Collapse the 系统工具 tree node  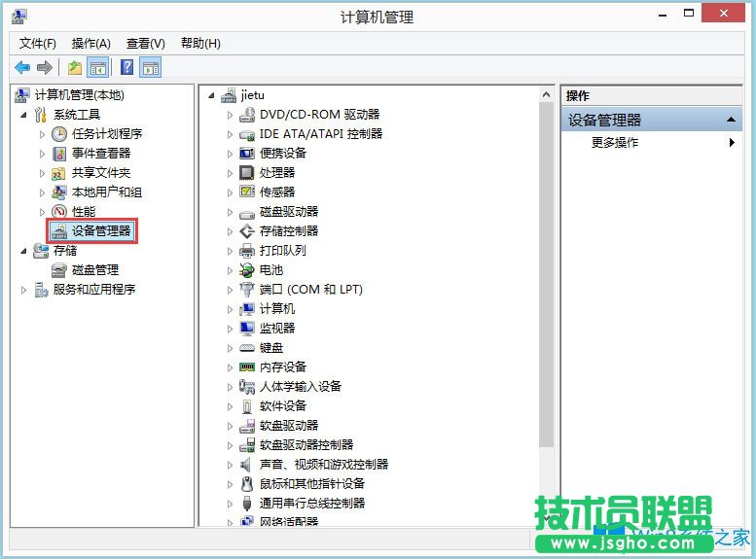coord(23,115)
